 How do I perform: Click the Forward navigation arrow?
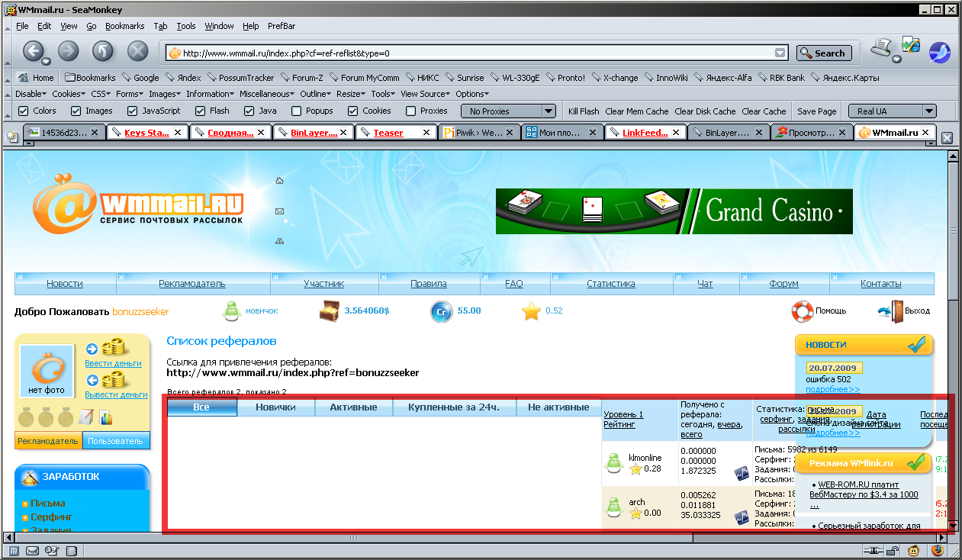click(x=69, y=51)
